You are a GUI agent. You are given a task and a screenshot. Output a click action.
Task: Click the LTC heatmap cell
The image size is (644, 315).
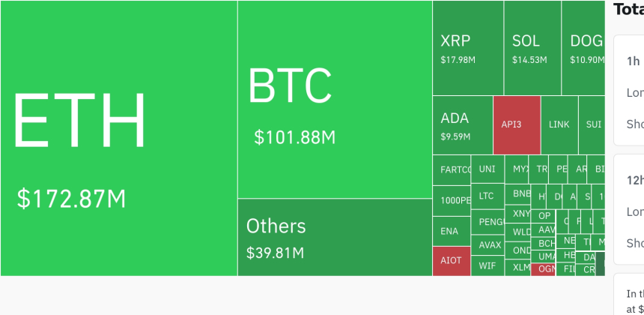[487, 196]
